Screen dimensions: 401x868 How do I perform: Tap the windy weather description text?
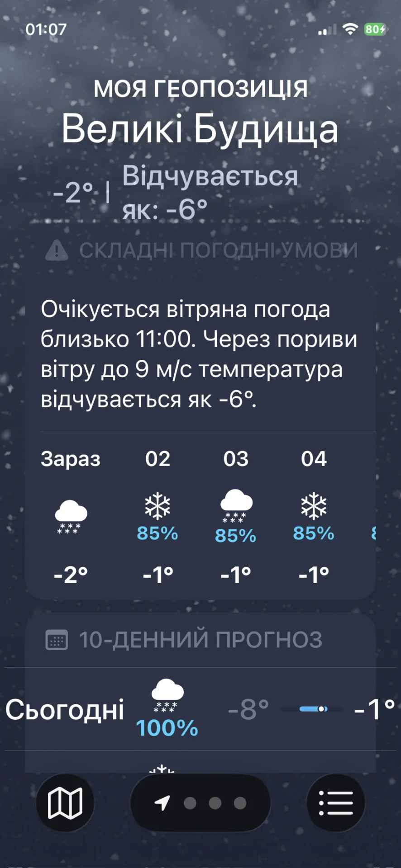199,354
